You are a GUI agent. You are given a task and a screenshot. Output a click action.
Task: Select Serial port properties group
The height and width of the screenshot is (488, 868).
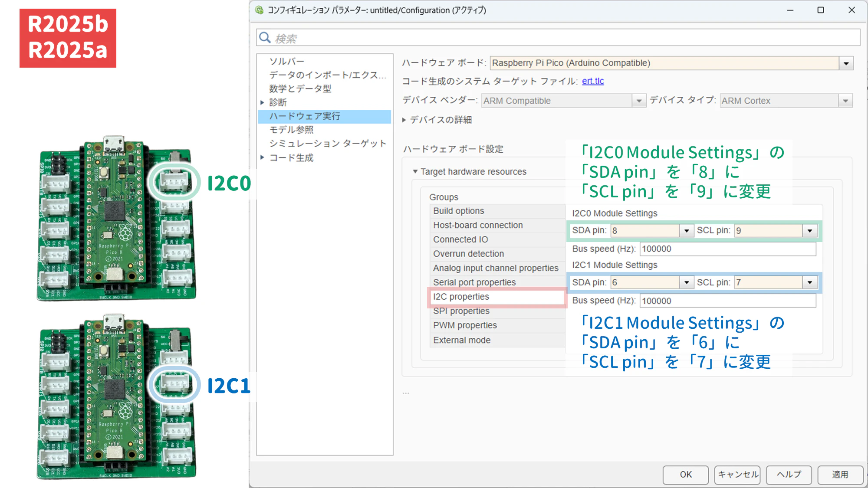(x=497, y=282)
